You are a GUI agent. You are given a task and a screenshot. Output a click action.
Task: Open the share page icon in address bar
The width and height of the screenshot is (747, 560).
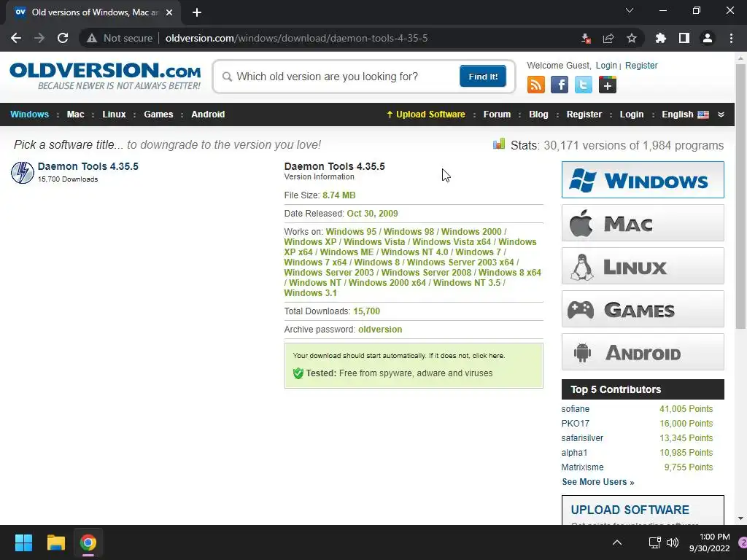point(608,38)
